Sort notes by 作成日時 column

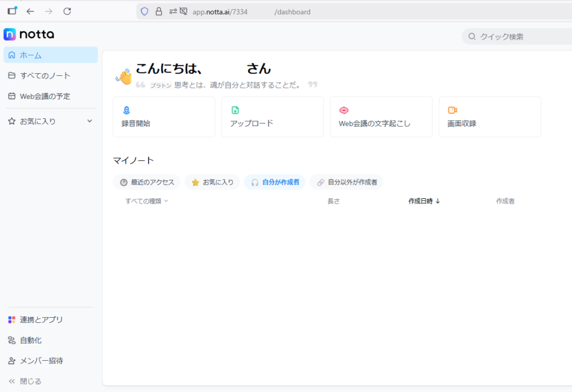tap(424, 201)
